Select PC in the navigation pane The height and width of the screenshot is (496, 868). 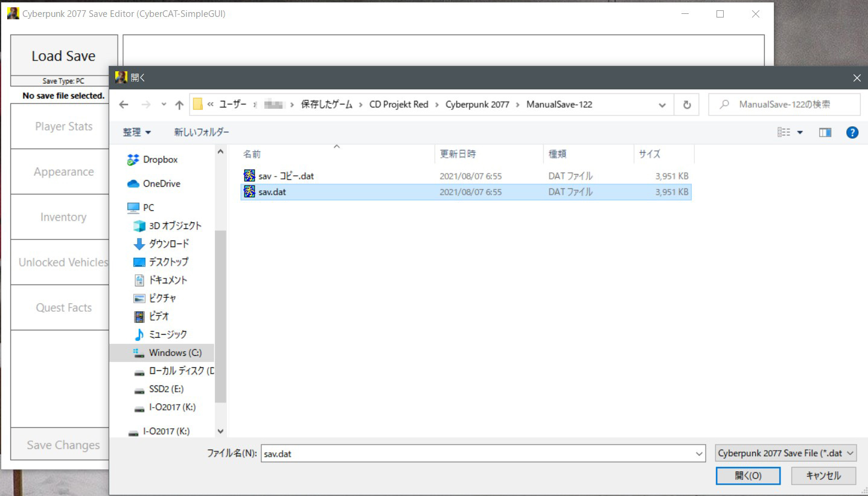[148, 207]
